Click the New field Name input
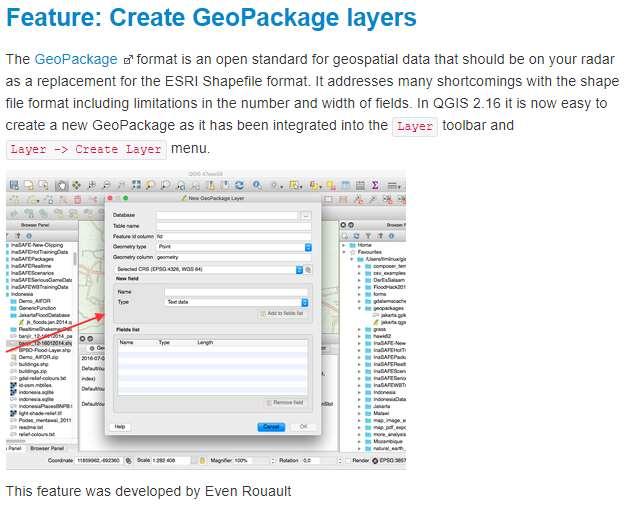640x506 pixels. pyautogui.click(x=236, y=292)
